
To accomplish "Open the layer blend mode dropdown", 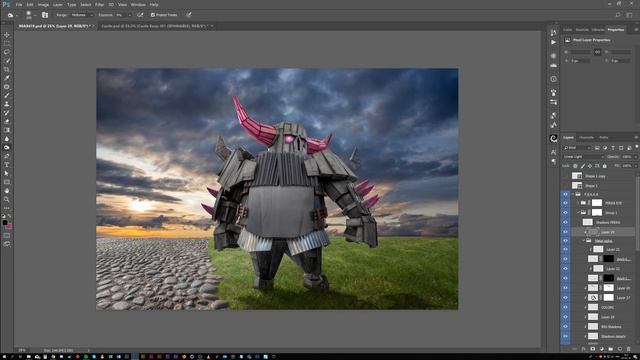I will [583, 157].
